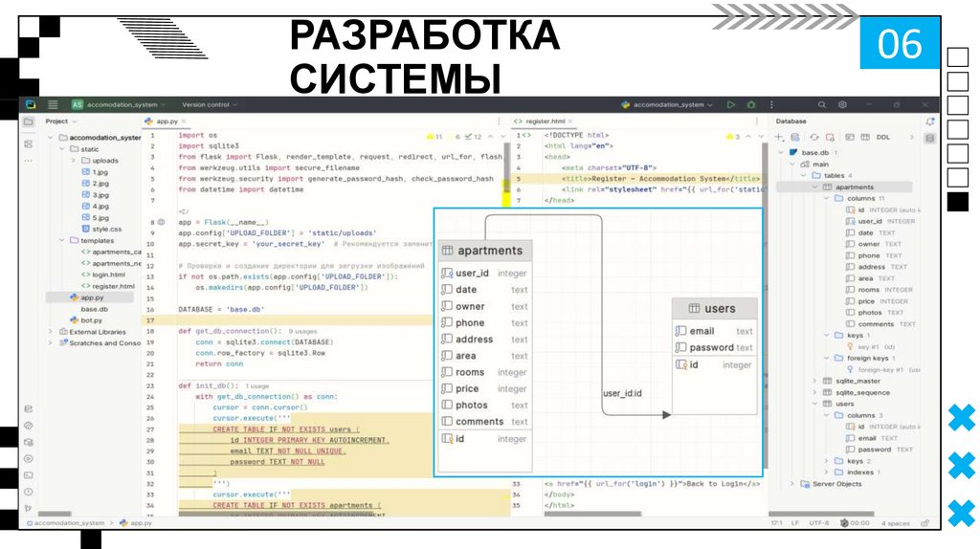Open the app.py editor tab options kebab
Image resolution: width=980 pixels, height=549 pixels.
[x=499, y=121]
